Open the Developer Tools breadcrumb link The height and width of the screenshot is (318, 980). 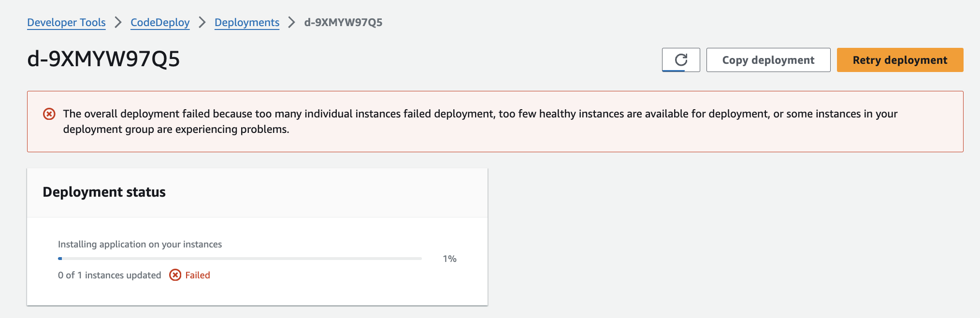click(66, 22)
